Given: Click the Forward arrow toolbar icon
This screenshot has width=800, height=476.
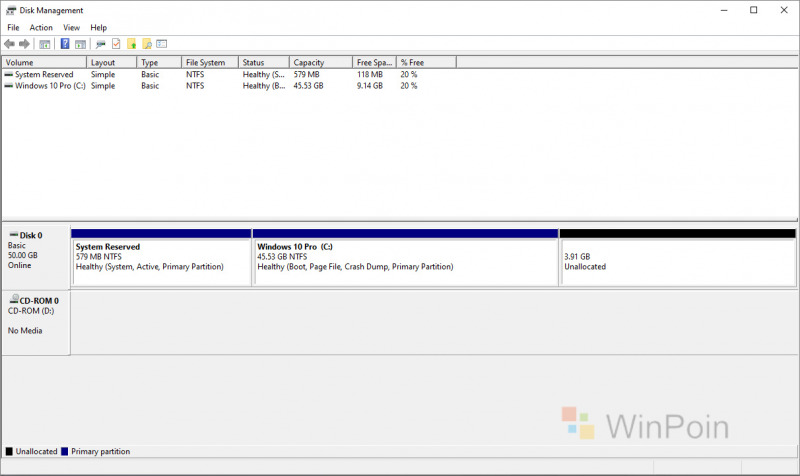Looking at the screenshot, I should coord(24,44).
